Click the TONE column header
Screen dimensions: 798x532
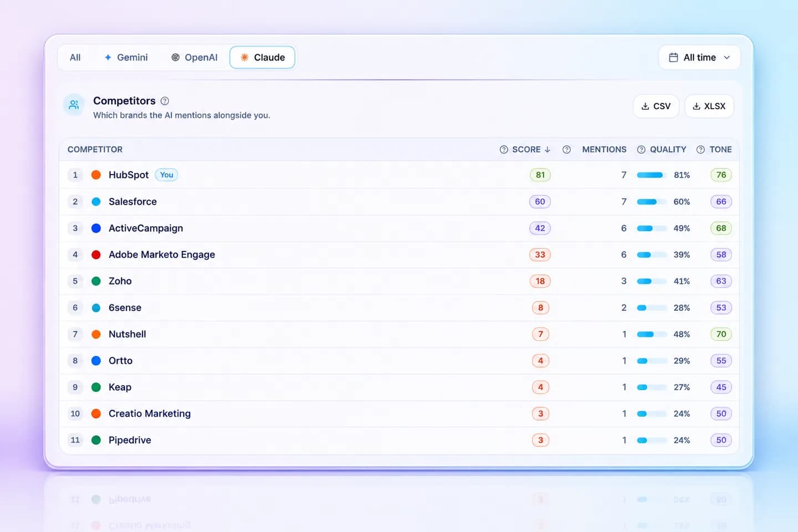coord(720,150)
